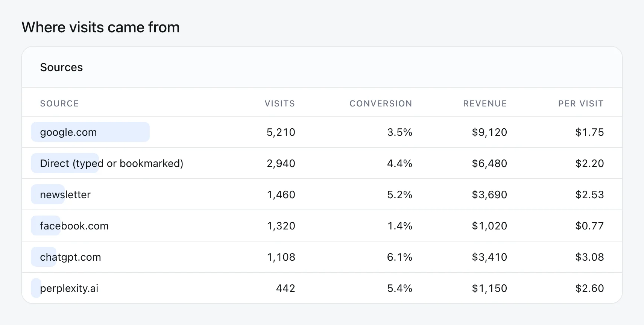The height and width of the screenshot is (325, 644).
Task: Click the 5.4% conversion value
Action: point(400,288)
